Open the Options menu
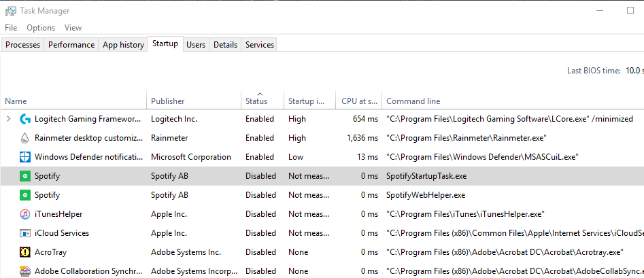The height and width of the screenshot is (278, 644). click(41, 27)
